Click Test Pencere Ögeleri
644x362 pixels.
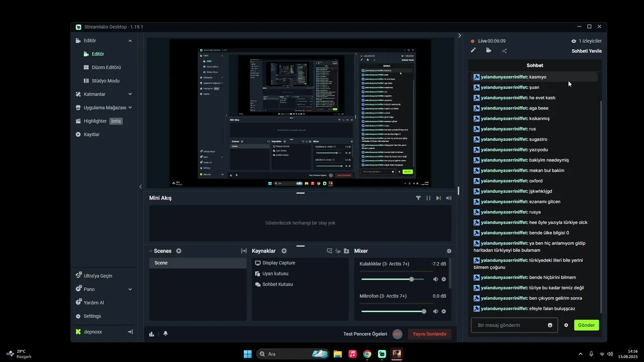coord(365,334)
